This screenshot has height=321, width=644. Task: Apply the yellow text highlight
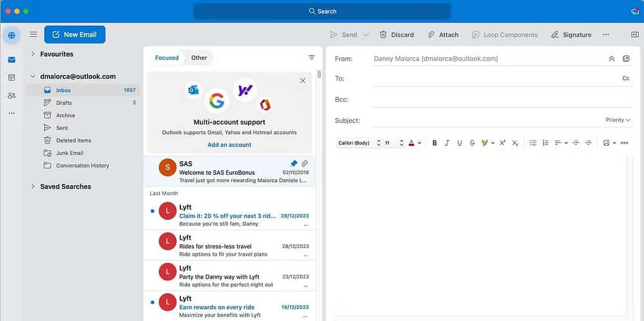pyautogui.click(x=485, y=143)
